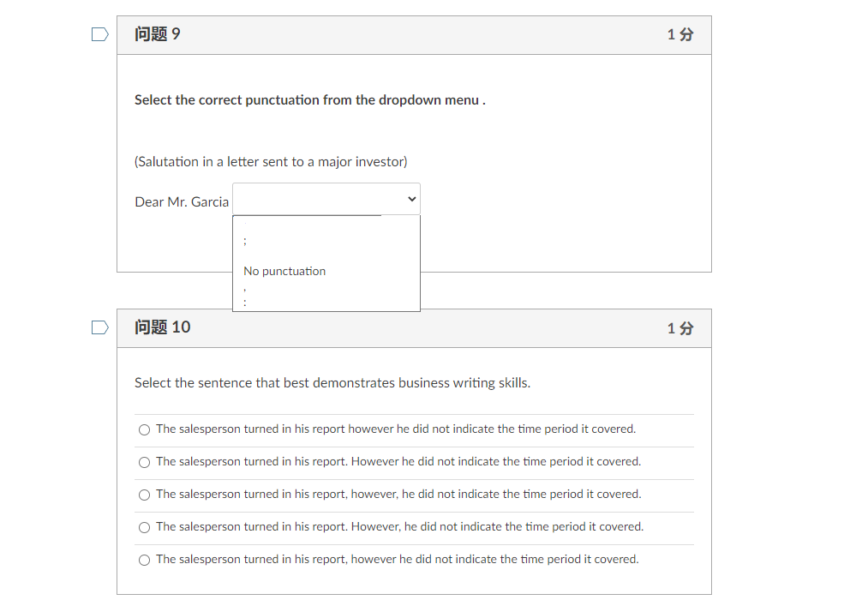
Task: Click 'Dear Mr. Garcia' salutation text
Action: (181, 201)
